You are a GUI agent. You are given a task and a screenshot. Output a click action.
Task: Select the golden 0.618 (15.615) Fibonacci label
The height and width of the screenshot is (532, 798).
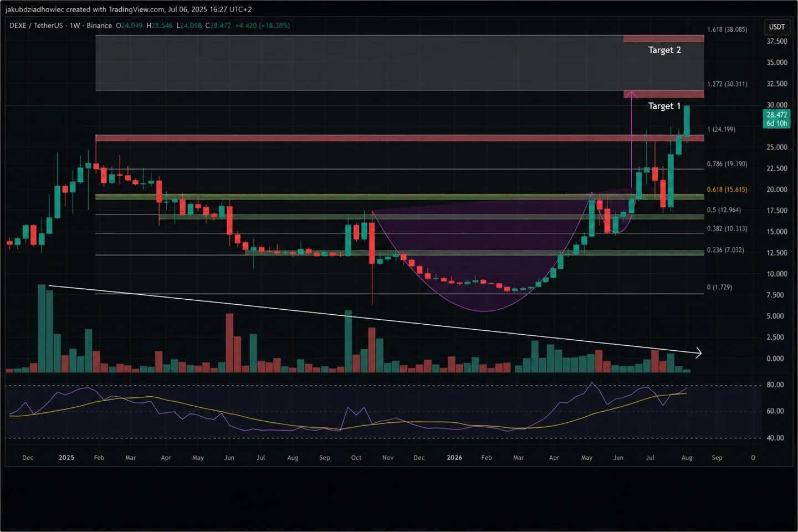[x=727, y=190]
